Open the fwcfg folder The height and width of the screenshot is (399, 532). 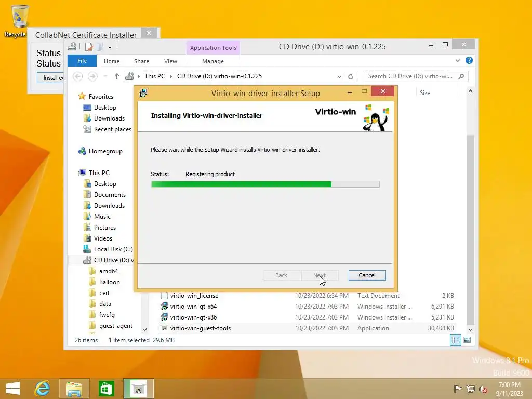click(107, 315)
